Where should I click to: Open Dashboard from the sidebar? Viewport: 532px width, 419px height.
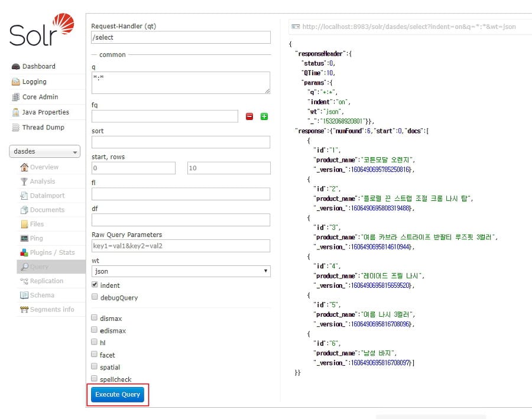click(x=38, y=66)
